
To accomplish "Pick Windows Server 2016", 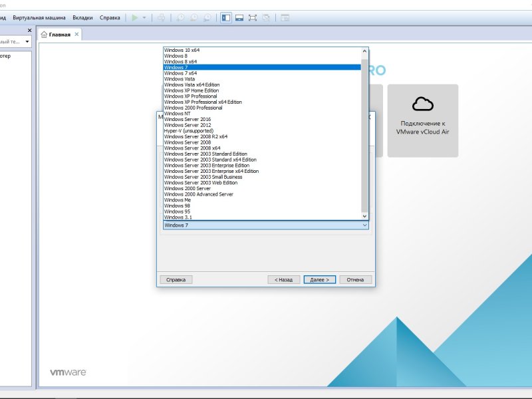I will [x=262, y=120].
